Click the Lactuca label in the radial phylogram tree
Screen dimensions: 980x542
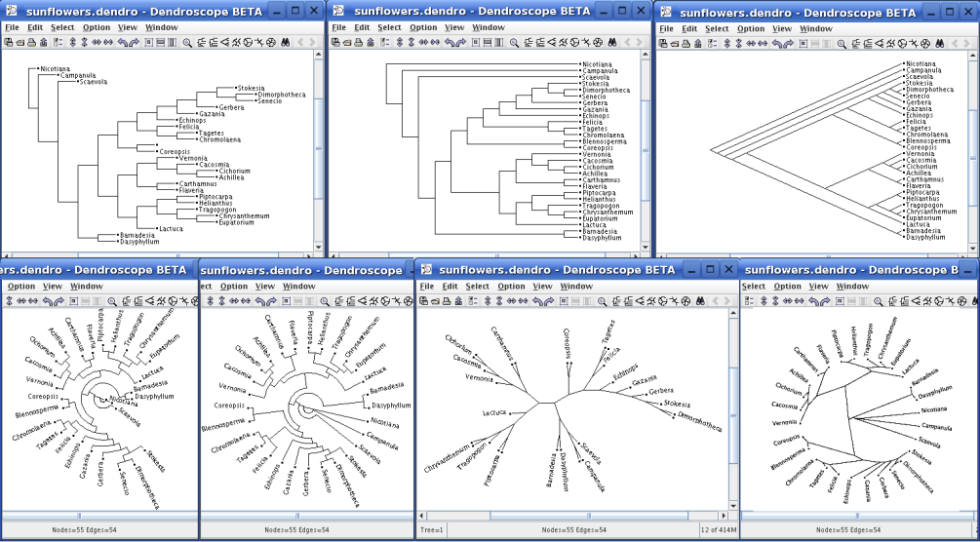click(x=493, y=413)
